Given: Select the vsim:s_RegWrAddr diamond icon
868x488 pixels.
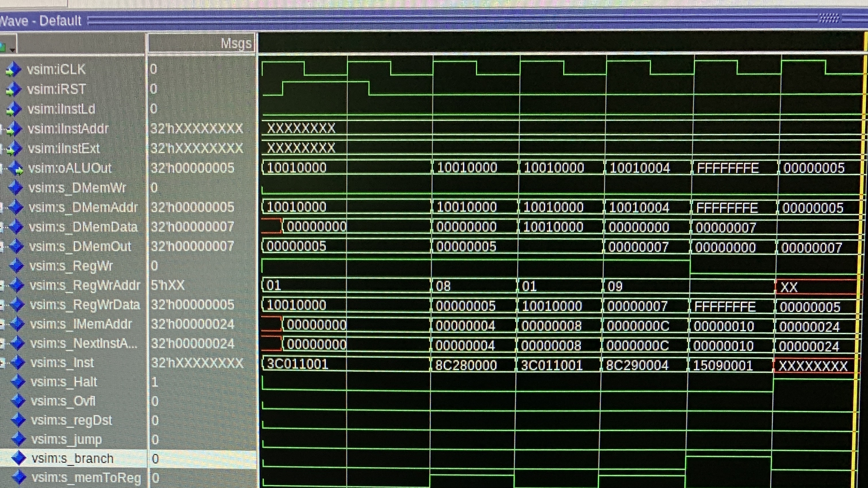Looking at the screenshot, I should coord(17,285).
